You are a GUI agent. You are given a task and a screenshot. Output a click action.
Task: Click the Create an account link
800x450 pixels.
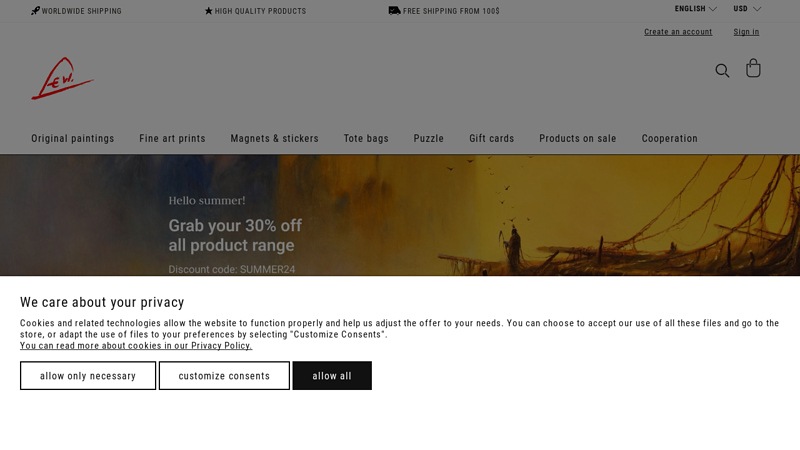click(678, 32)
